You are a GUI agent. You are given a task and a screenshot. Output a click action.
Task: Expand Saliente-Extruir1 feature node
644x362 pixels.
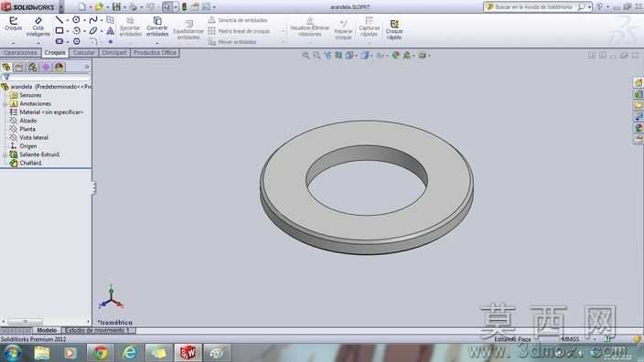click(x=5, y=154)
